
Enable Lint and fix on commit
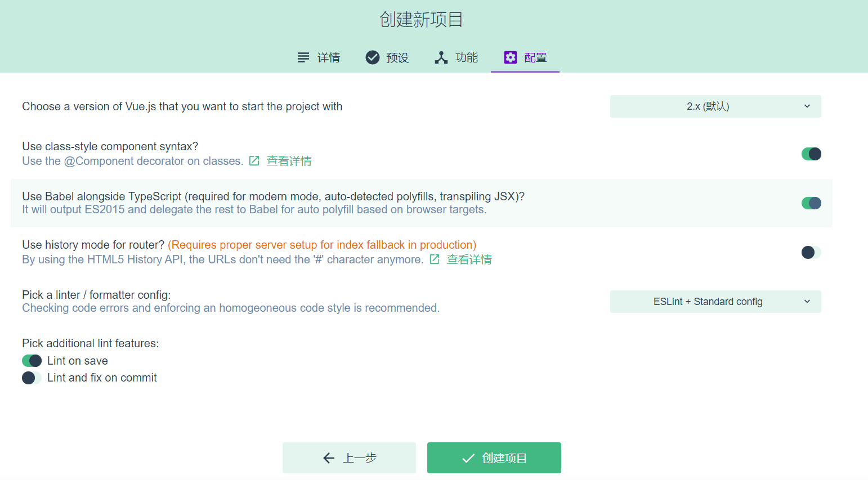[x=32, y=378]
